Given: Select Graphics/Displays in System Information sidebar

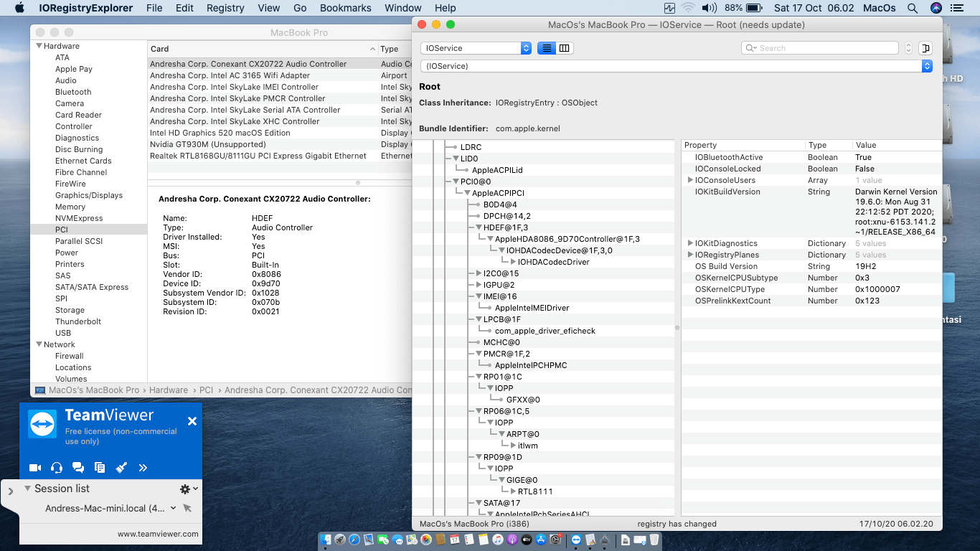Looking at the screenshot, I should click(89, 195).
